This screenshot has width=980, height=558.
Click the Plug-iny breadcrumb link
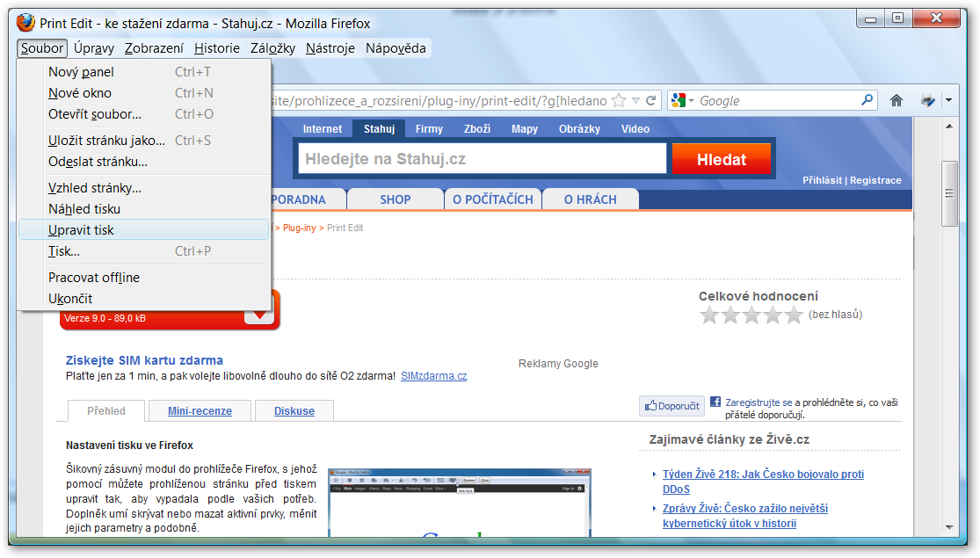coord(300,228)
